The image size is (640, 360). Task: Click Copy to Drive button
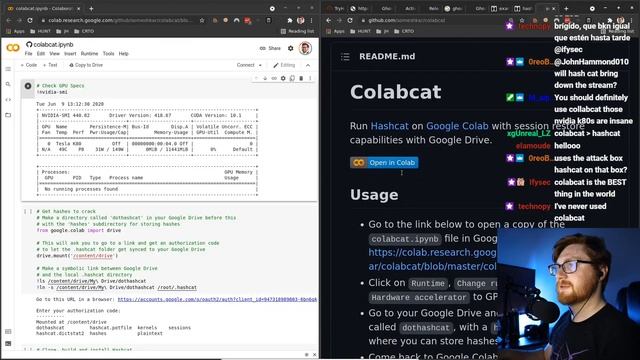click(x=86, y=65)
